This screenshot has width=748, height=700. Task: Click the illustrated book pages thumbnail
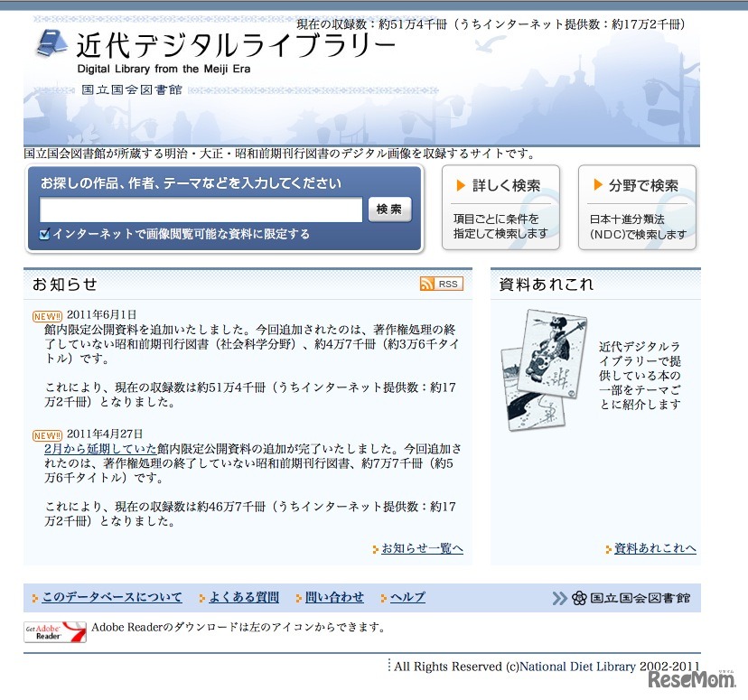tap(544, 369)
